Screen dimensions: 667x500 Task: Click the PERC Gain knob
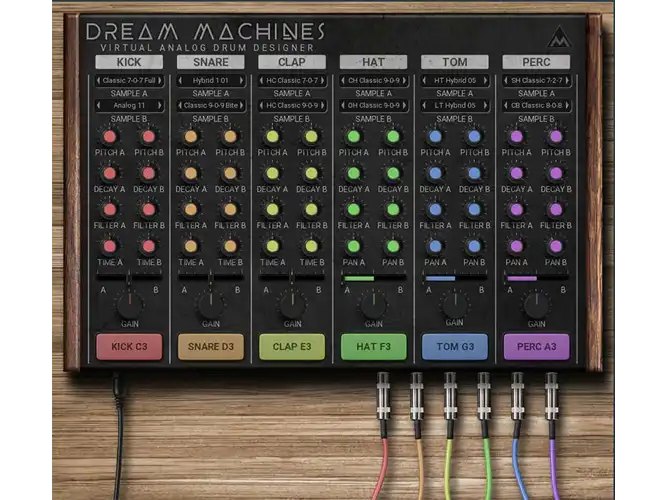point(537,305)
